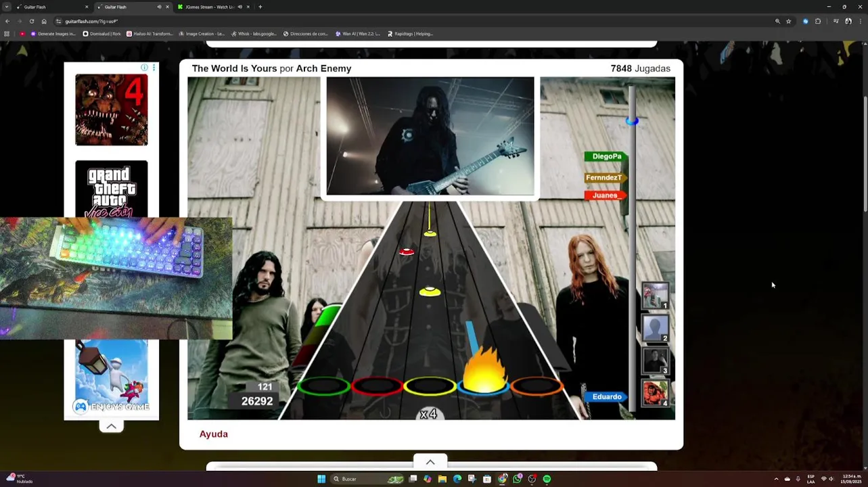Mute audio on the second Guitar Flash tab
This screenshot has width=868, height=487.
(x=159, y=7)
